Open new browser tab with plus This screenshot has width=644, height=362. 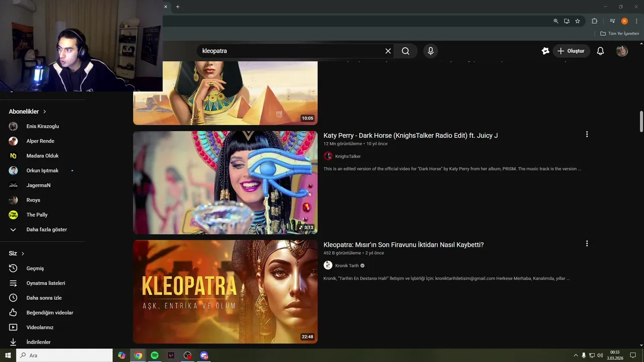[178, 7]
